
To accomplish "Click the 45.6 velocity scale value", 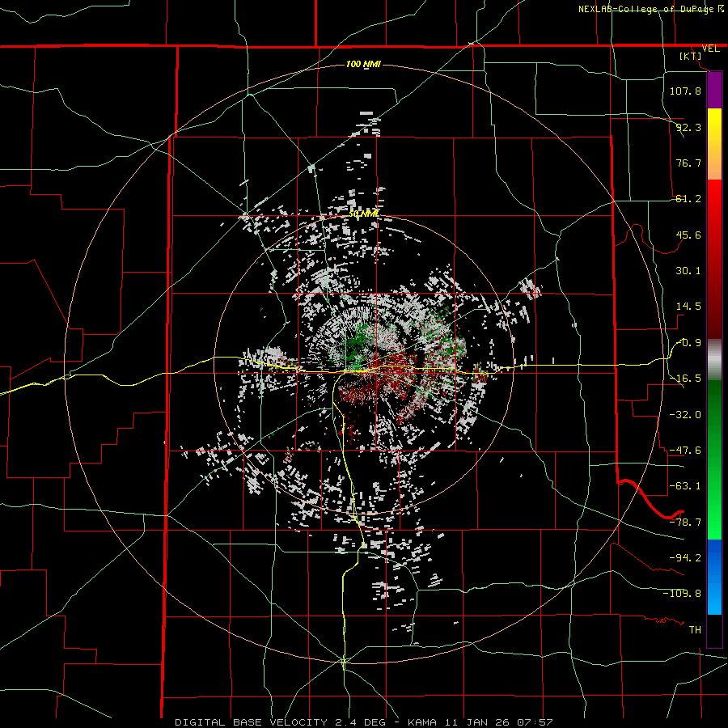I will [688, 235].
